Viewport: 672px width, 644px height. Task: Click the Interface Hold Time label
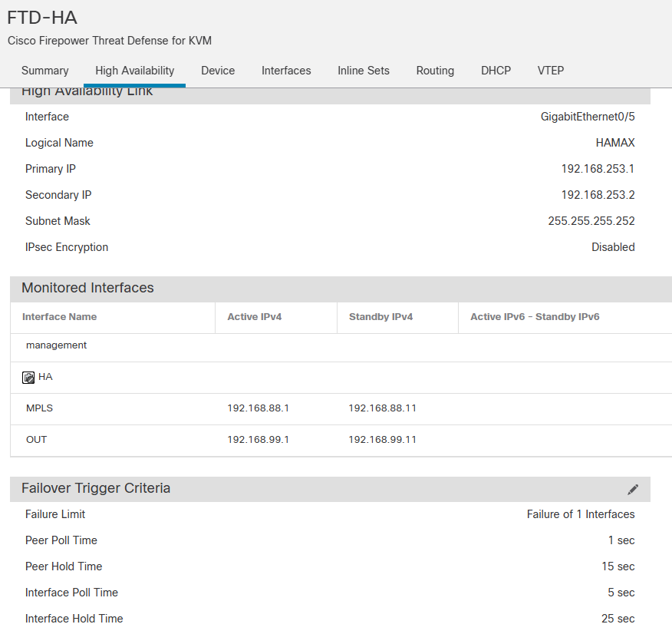(x=74, y=619)
